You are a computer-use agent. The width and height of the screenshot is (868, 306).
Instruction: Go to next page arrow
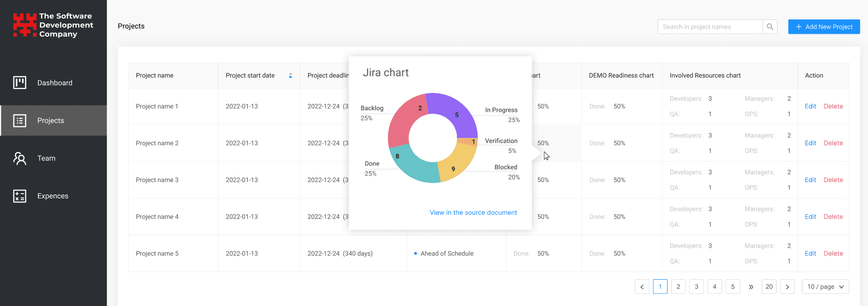pyautogui.click(x=787, y=287)
